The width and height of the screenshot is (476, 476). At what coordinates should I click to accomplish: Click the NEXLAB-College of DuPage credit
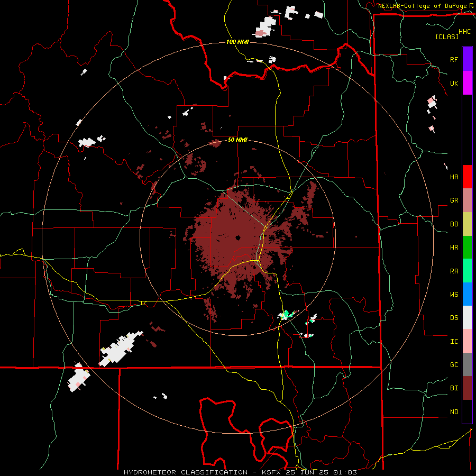(422, 6)
